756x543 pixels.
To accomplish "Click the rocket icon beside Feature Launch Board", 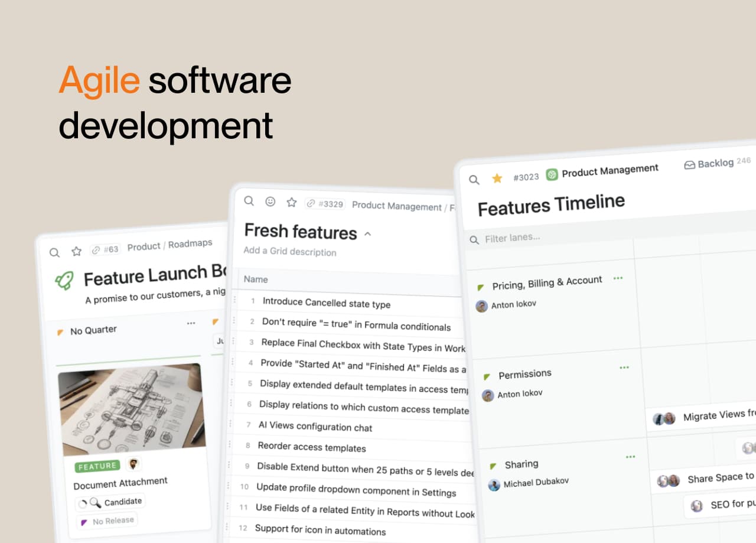I will 64,281.
